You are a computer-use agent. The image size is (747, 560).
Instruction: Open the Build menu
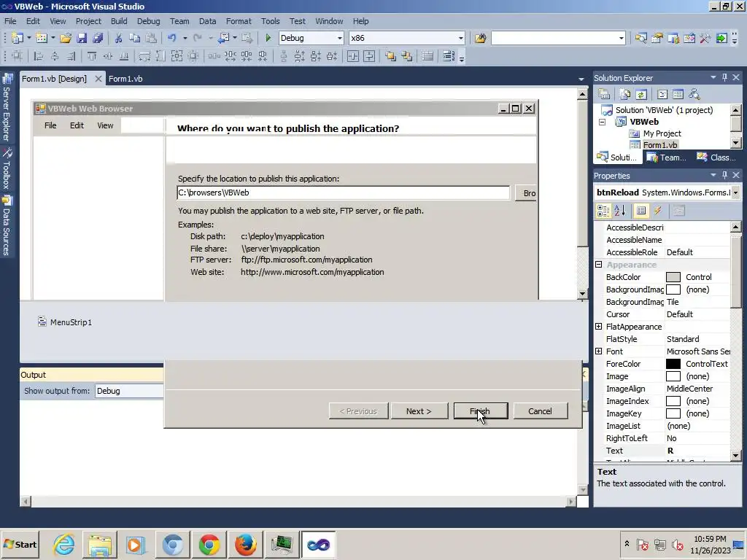tap(119, 21)
